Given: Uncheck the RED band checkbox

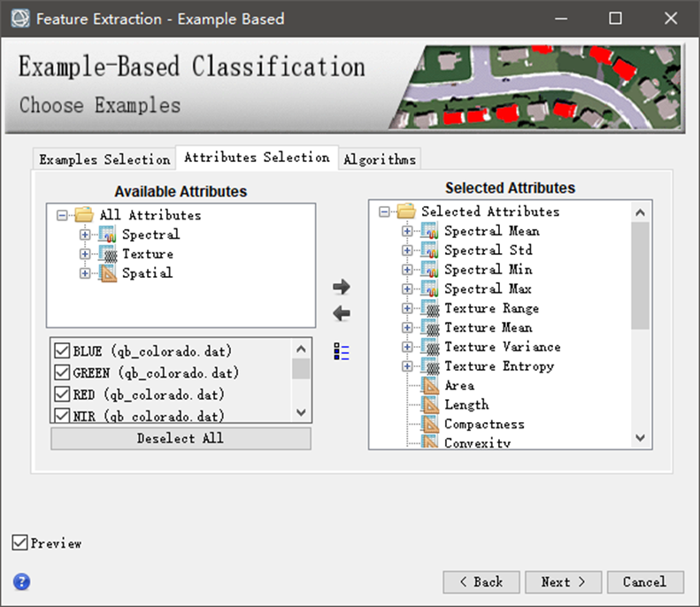Looking at the screenshot, I should click(62, 394).
